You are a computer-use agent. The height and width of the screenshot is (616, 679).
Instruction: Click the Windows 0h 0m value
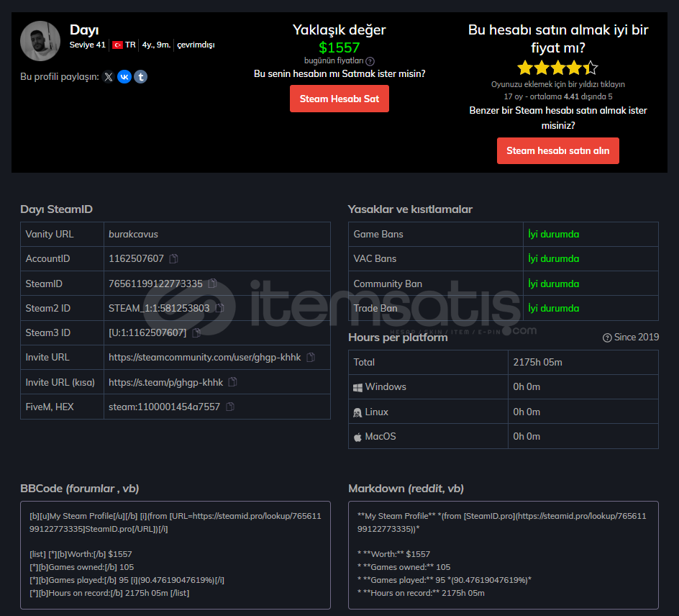pos(527,387)
